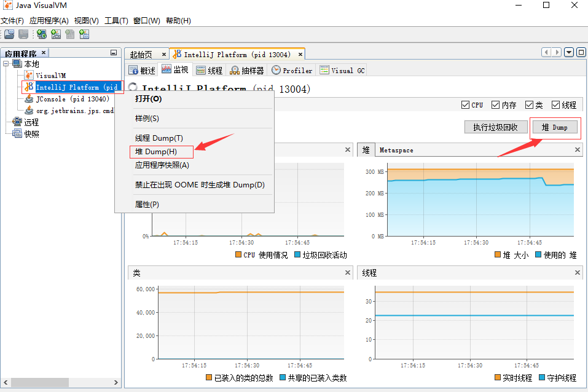Image resolution: width=588 pixels, height=392 pixels.
Task: Click the 实时线程 orange legend swatch
Action: click(498, 377)
